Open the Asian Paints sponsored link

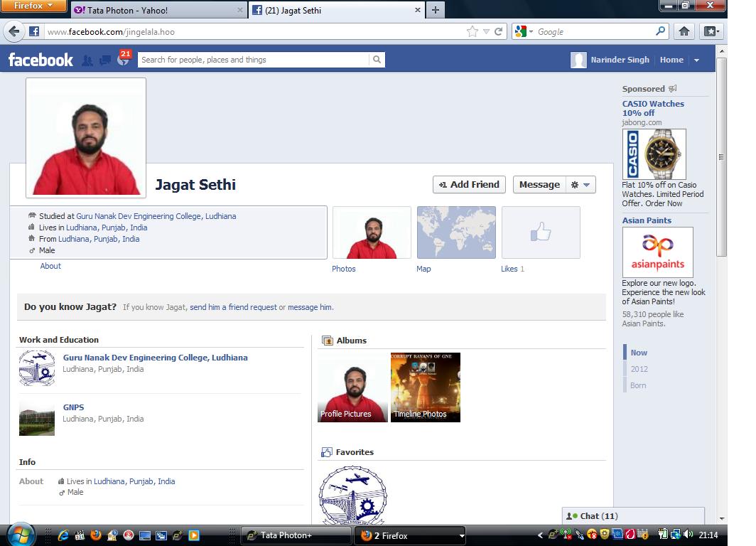tap(647, 220)
